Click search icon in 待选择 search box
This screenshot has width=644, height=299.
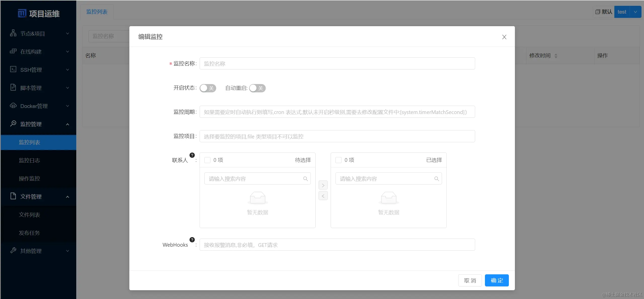tap(306, 179)
